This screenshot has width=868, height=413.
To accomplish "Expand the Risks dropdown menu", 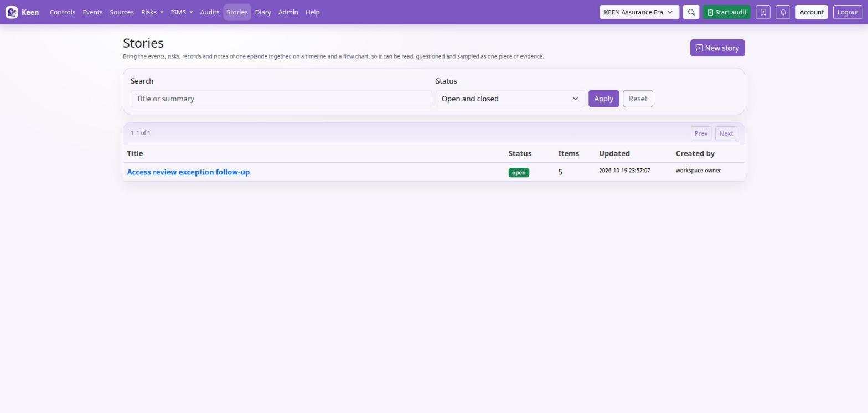I will [x=152, y=12].
